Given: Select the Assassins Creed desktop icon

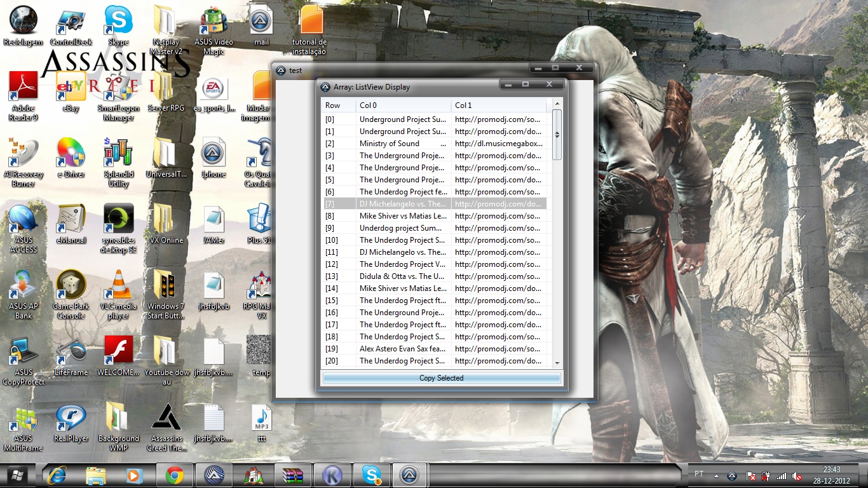Looking at the screenshot, I should [166, 426].
